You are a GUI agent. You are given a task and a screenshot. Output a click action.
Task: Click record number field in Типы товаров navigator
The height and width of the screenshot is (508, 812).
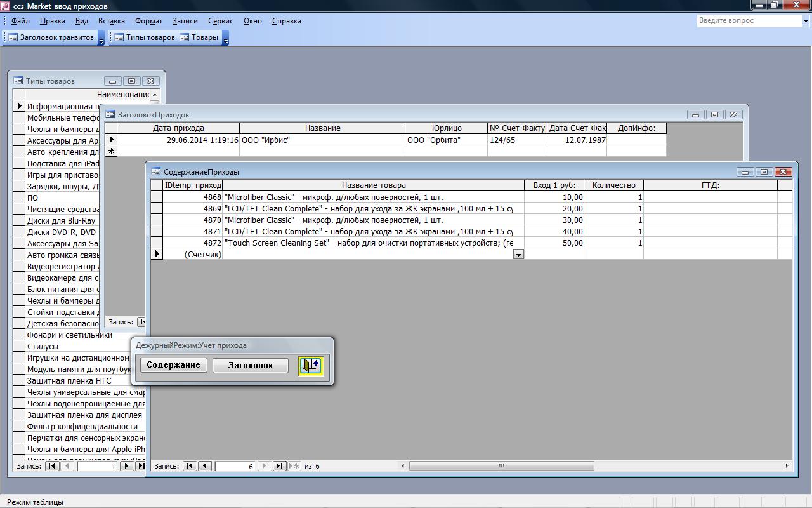pos(97,466)
